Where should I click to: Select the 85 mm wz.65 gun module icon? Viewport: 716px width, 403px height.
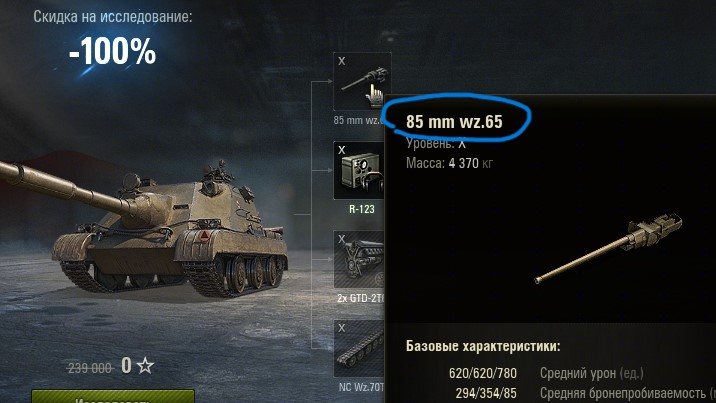[362, 81]
